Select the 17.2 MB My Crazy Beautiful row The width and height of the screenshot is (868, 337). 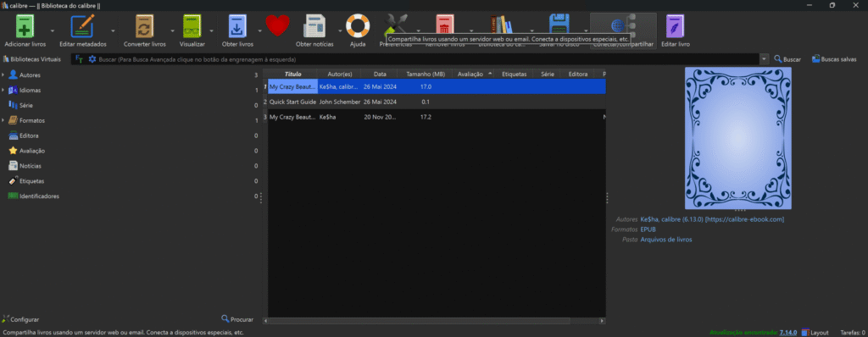tap(434, 117)
